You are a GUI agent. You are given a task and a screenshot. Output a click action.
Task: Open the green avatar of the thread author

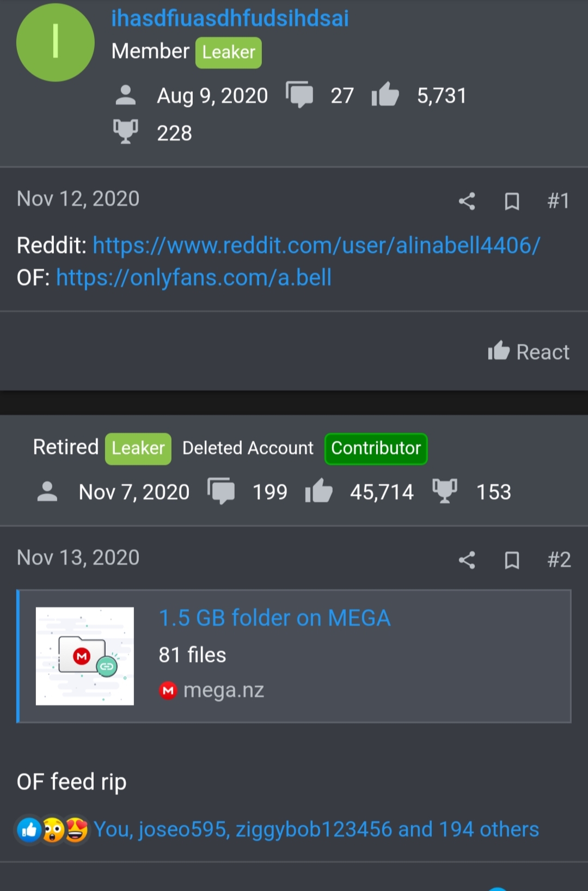point(55,42)
